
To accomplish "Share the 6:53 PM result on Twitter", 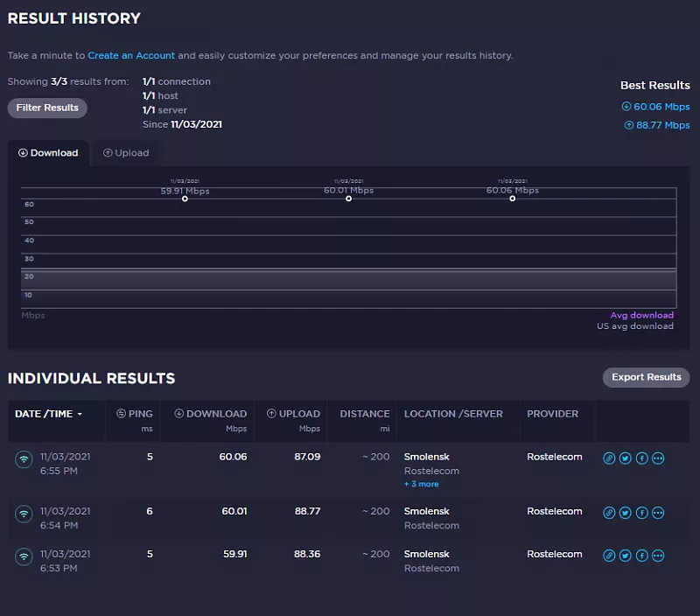I will (x=626, y=556).
